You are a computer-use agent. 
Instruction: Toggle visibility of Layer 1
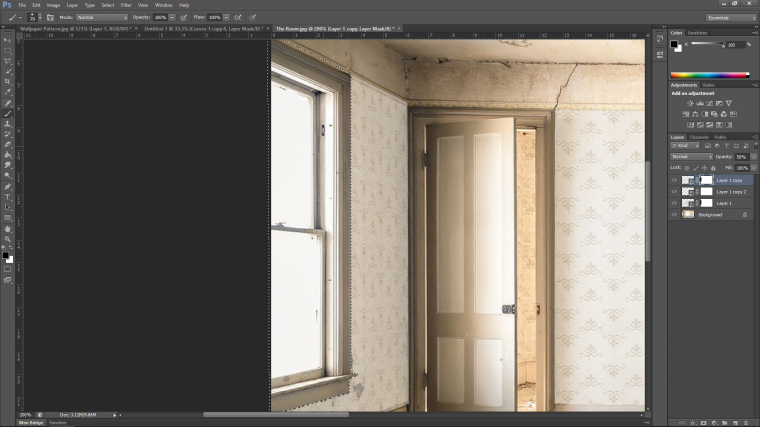[x=674, y=203]
